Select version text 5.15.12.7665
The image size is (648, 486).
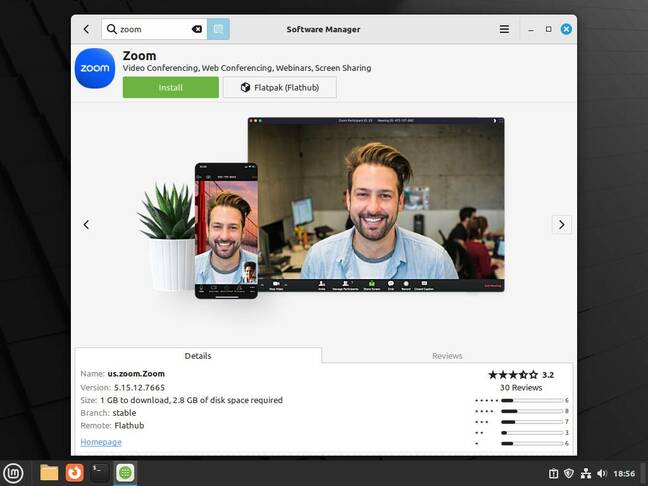(139, 387)
